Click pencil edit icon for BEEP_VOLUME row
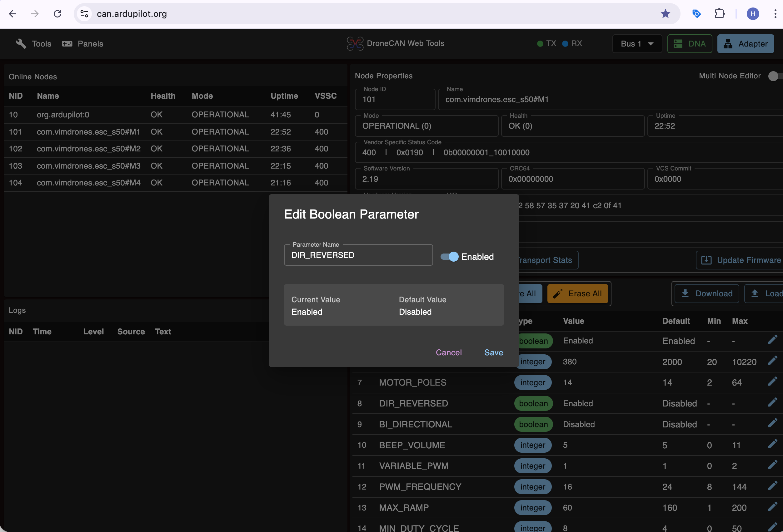This screenshot has height=532, width=783. tap(773, 445)
